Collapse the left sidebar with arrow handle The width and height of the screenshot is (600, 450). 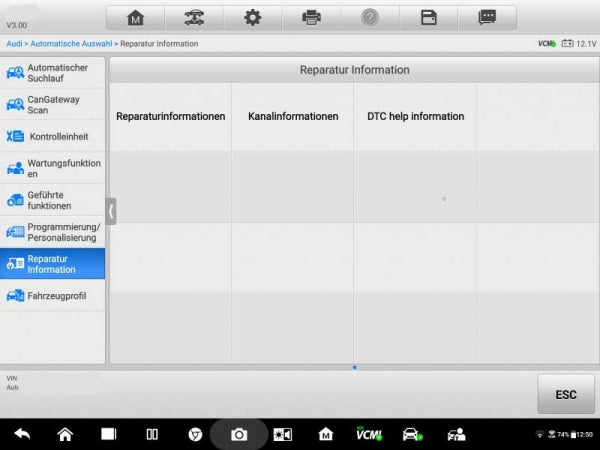tap(111, 211)
